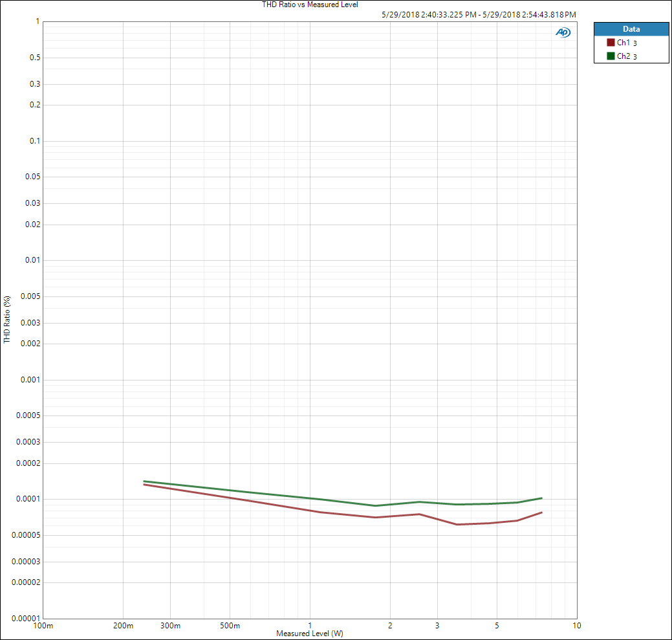Click the Ch1 red color swatch in legend

[611, 43]
